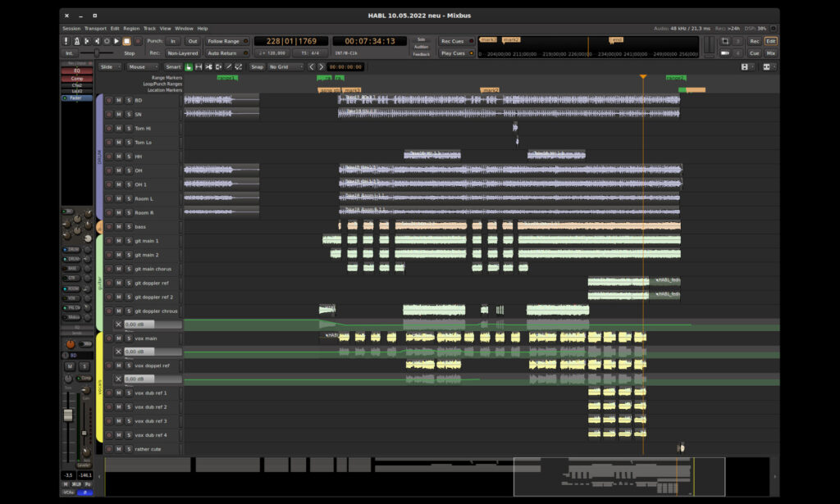Toggle Auto Return option
The image size is (840, 504).
point(227,53)
